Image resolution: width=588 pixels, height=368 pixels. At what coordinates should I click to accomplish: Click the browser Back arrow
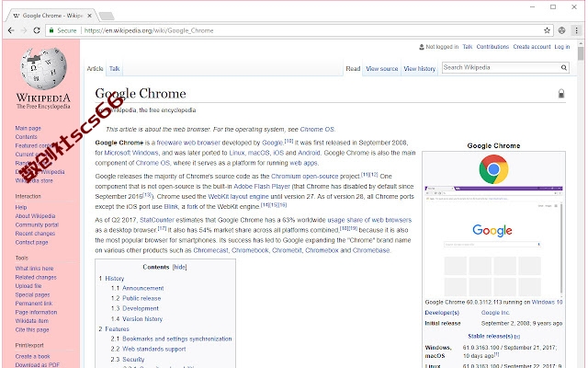pos(11,30)
